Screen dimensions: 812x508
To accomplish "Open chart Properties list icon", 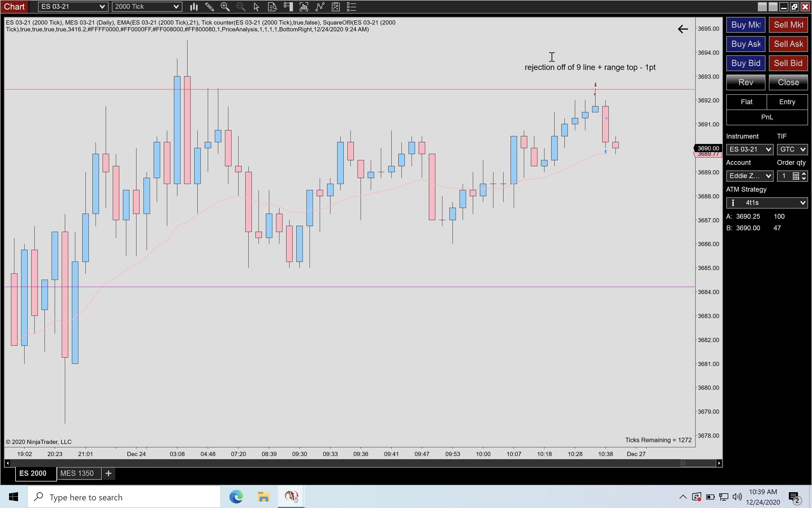I will (x=351, y=7).
